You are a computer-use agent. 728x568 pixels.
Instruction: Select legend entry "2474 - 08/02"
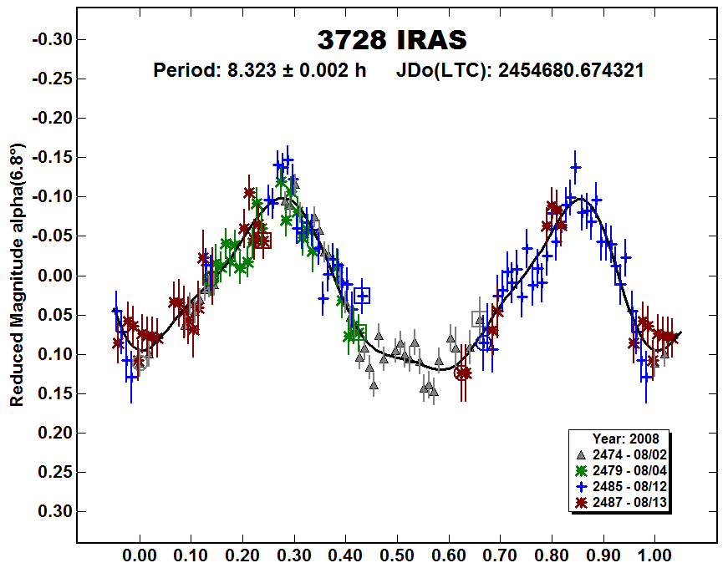629,454
